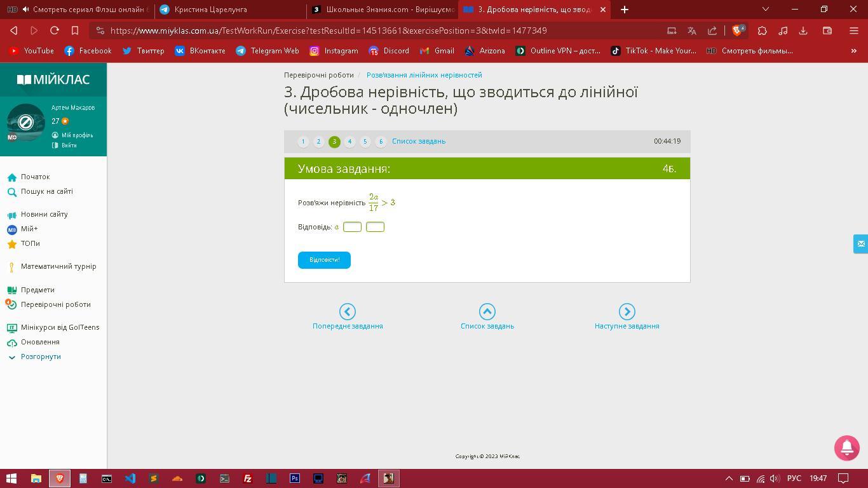Open Sublime Text from the taskbar

tap(154, 478)
